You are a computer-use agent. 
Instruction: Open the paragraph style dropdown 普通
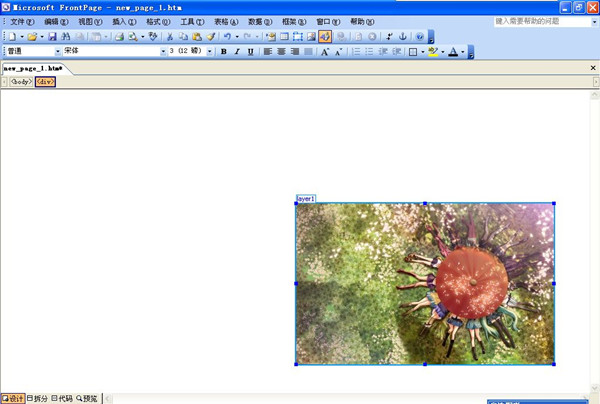(x=58, y=51)
